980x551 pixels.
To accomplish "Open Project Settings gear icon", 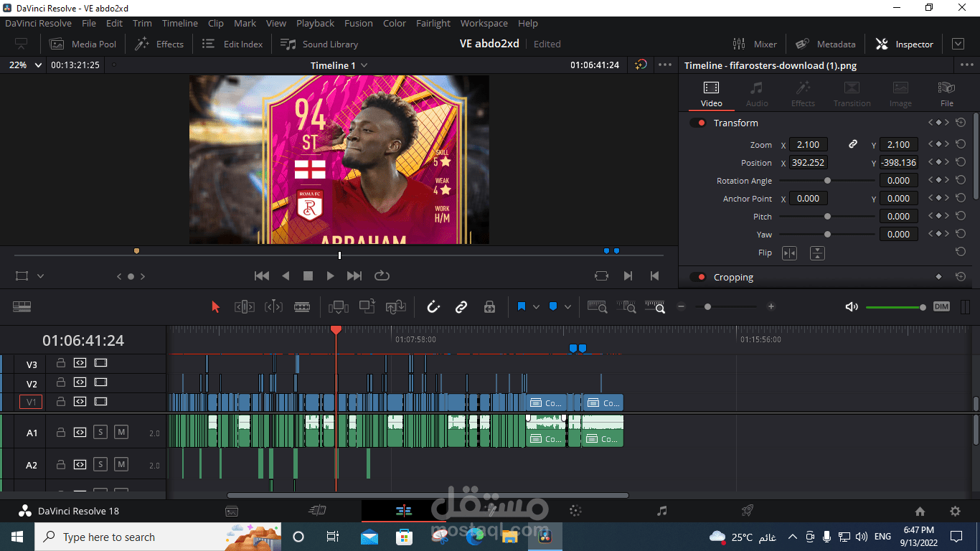I will 955,512.
